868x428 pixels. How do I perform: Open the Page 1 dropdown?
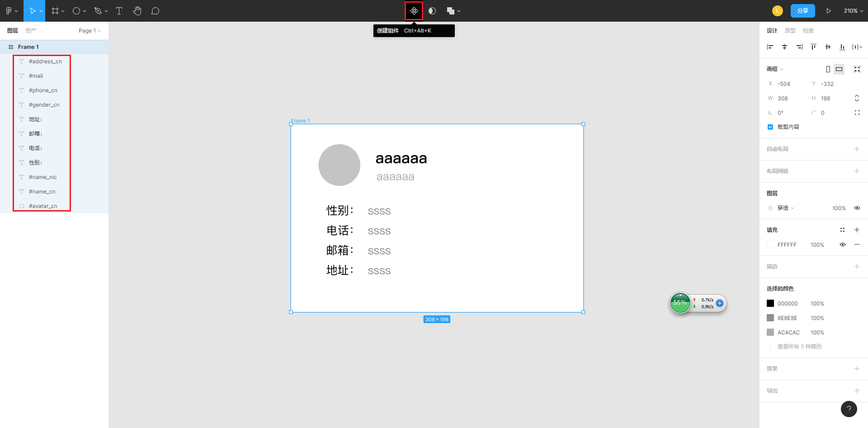(90, 31)
